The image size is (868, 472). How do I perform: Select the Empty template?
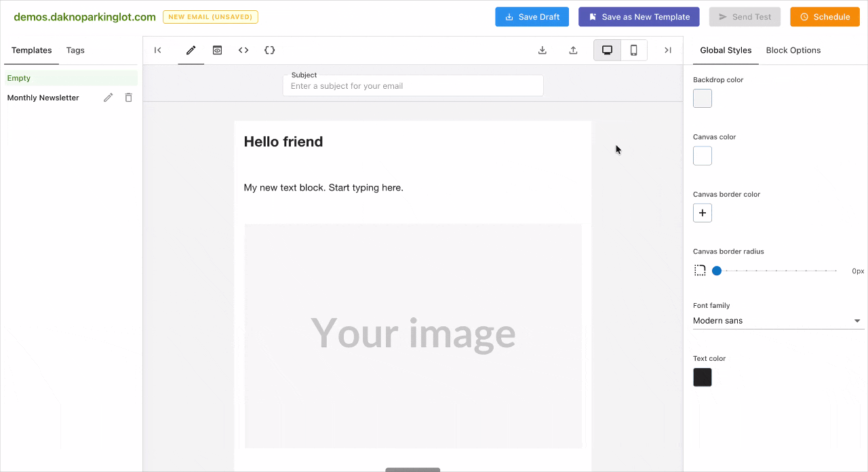point(71,78)
